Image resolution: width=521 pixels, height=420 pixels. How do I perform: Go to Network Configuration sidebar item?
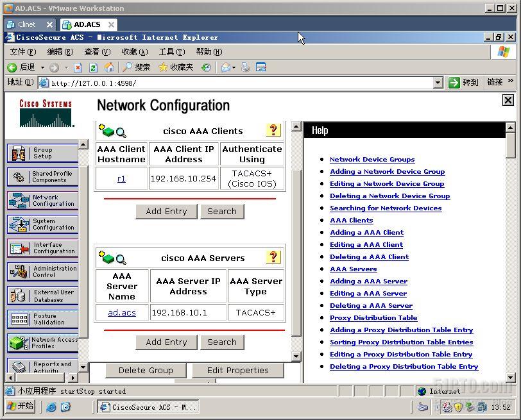42,201
